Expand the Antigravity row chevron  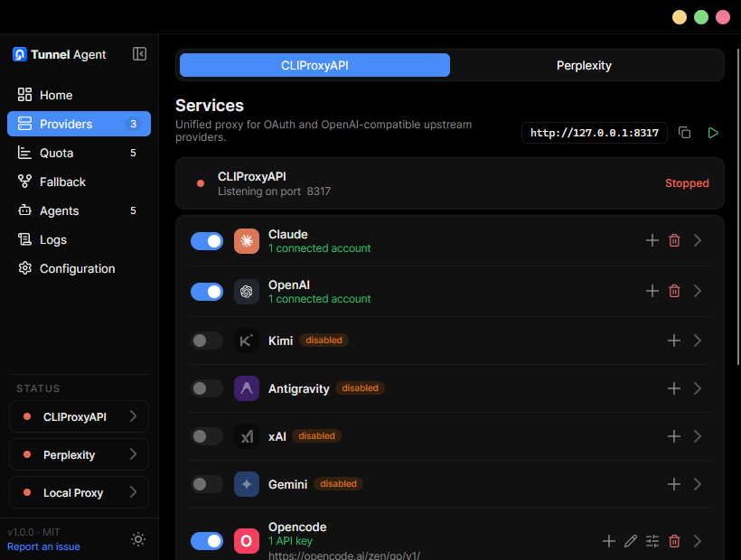click(698, 388)
